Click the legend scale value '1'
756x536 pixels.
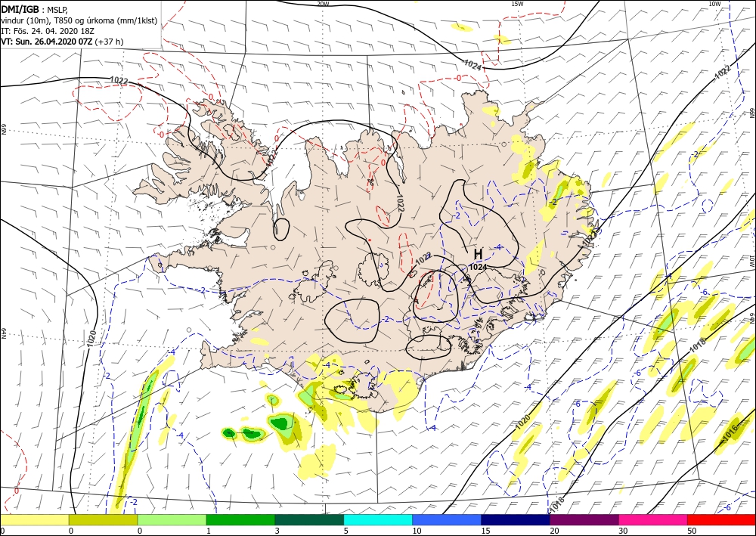tap(209, 531)
